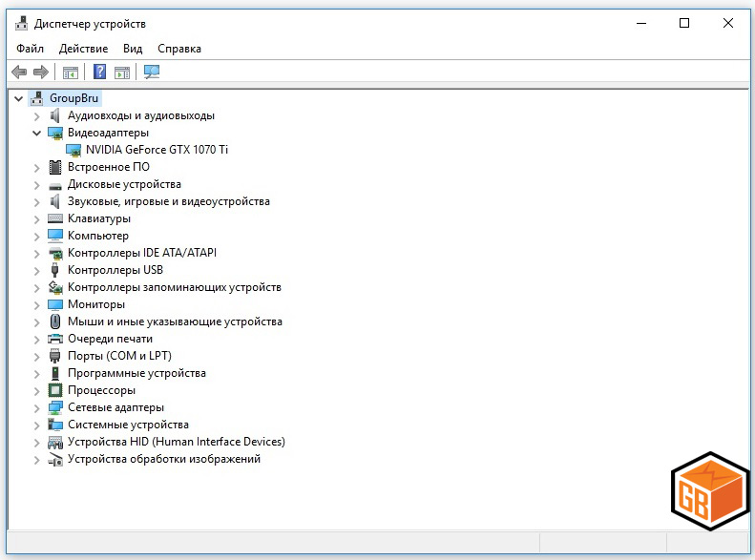The height and width of the screenshot is (560, 755).
Task: Click the Программные устройства icon
Action: coord(55,373)
